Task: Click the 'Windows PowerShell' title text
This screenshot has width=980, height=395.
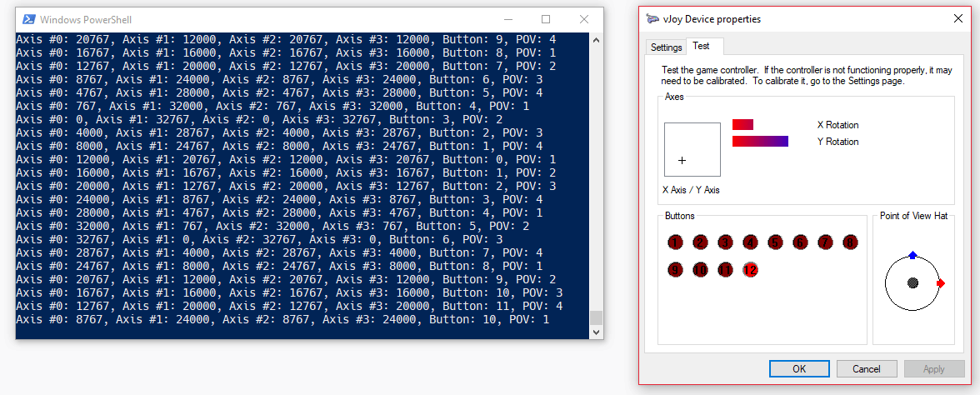Action: tap(86, 20)
